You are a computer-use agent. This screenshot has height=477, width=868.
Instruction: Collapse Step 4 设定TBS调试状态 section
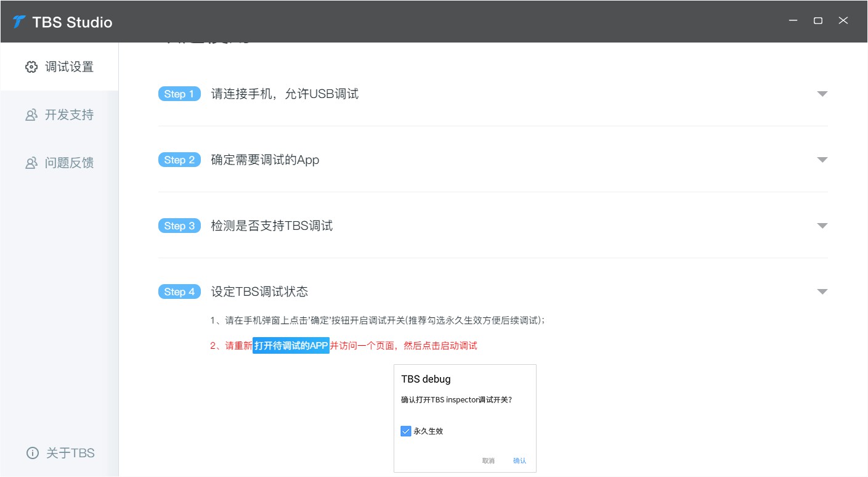pos(822,291)
